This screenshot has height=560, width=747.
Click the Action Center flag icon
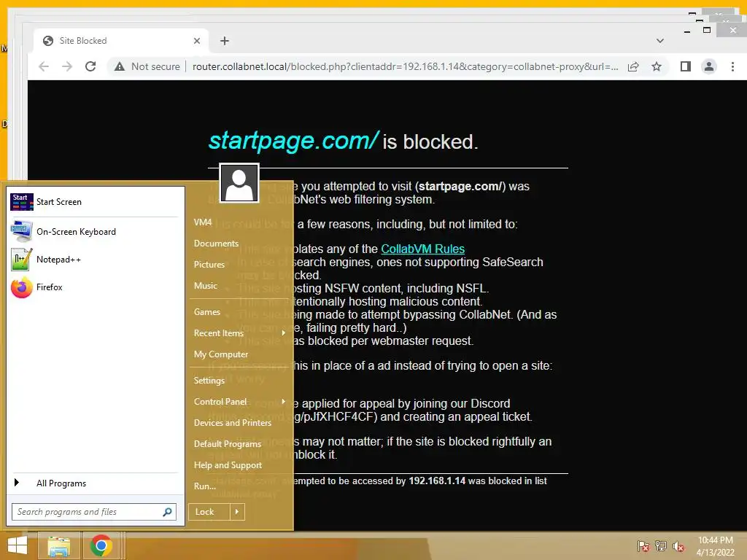(643, 546)
